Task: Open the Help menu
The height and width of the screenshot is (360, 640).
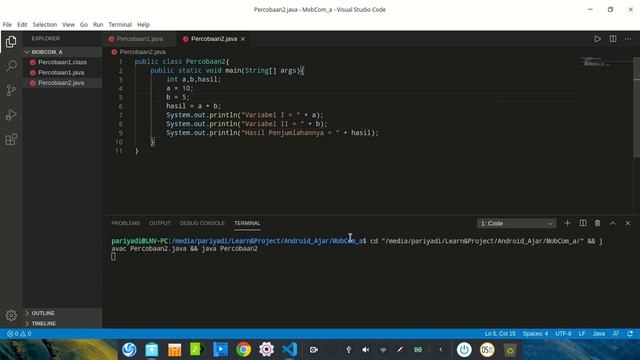Action: coord(143,24)
